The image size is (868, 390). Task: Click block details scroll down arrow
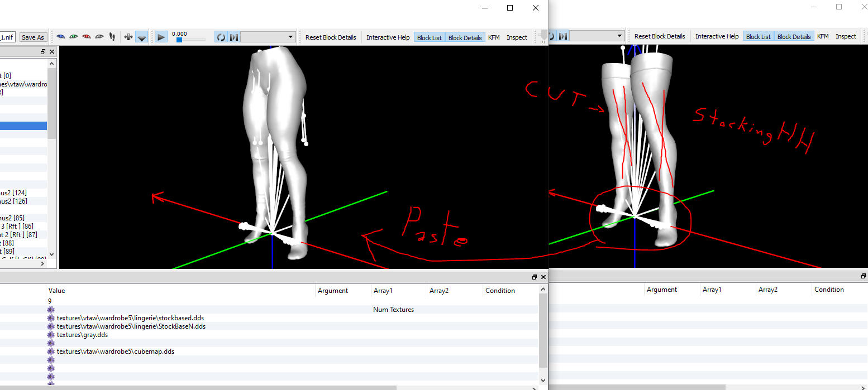point(543,380)
